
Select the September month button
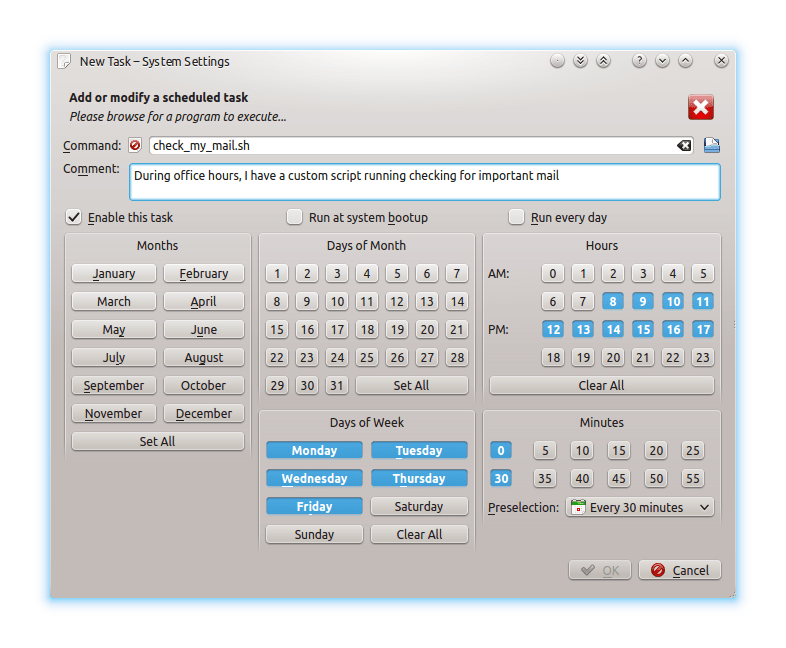tap(114, 385)
